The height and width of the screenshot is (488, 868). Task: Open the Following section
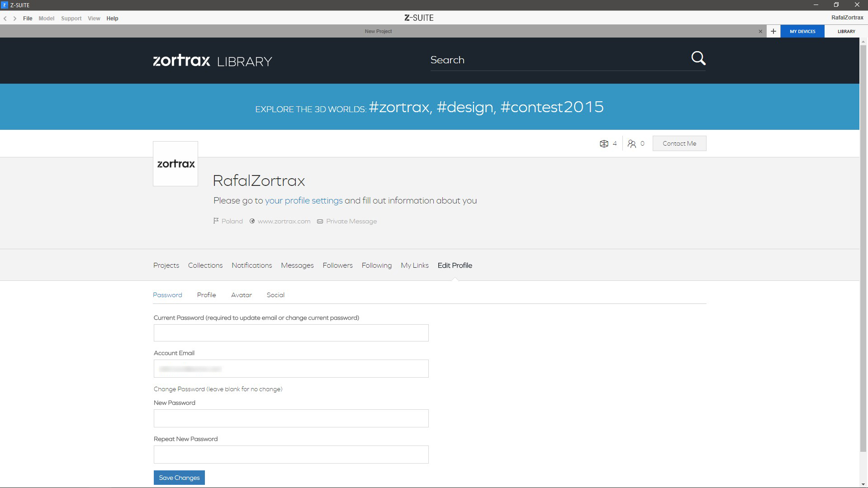pos(377,265)
